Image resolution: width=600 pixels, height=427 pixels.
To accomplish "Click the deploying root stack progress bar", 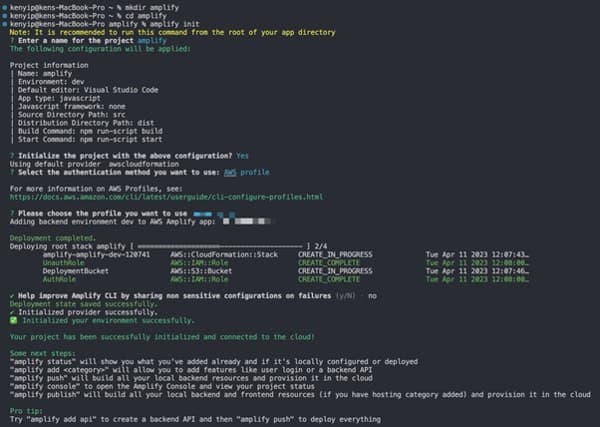I will click(x=220, y=246).
